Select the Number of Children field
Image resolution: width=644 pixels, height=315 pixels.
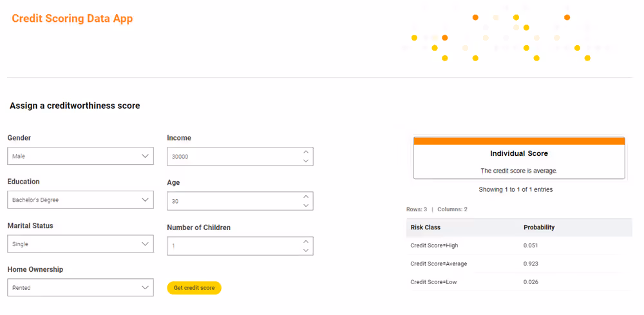click(x=232, y=246)
